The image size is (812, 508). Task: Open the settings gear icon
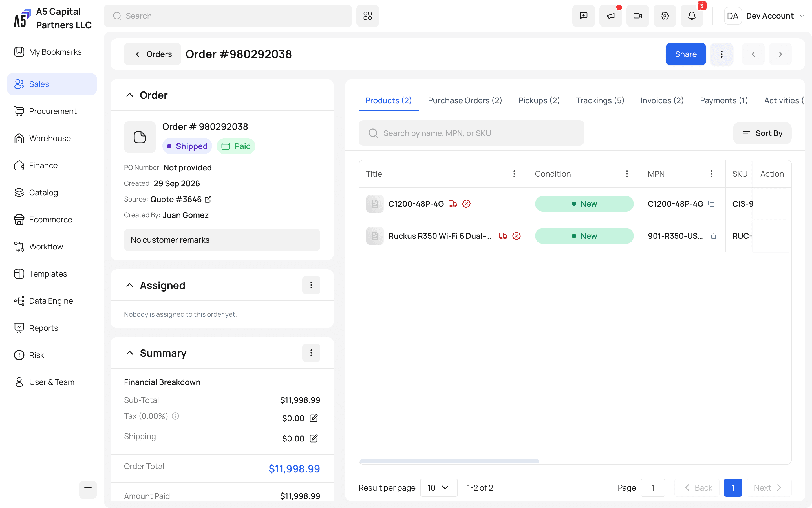click(664, 16)
